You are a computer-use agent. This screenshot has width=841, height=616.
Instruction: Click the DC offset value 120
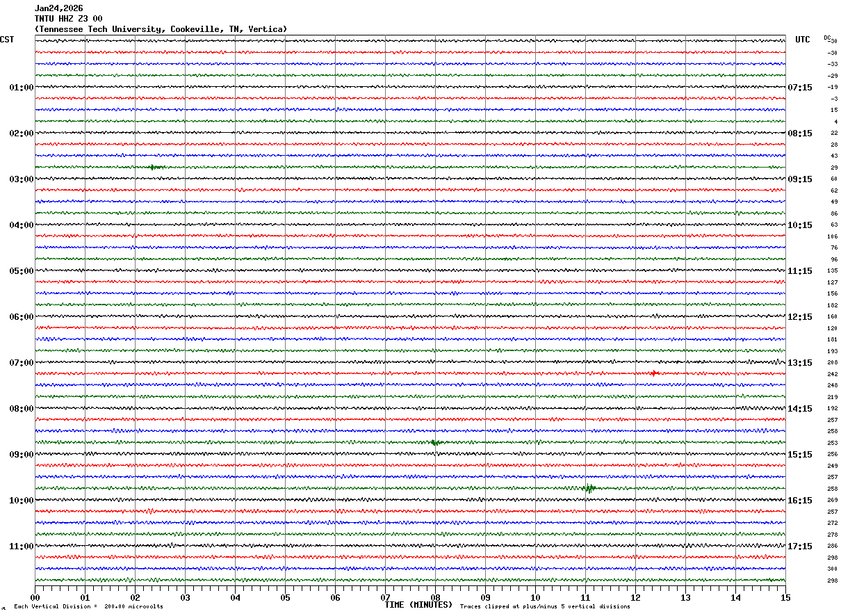point(832,328)
